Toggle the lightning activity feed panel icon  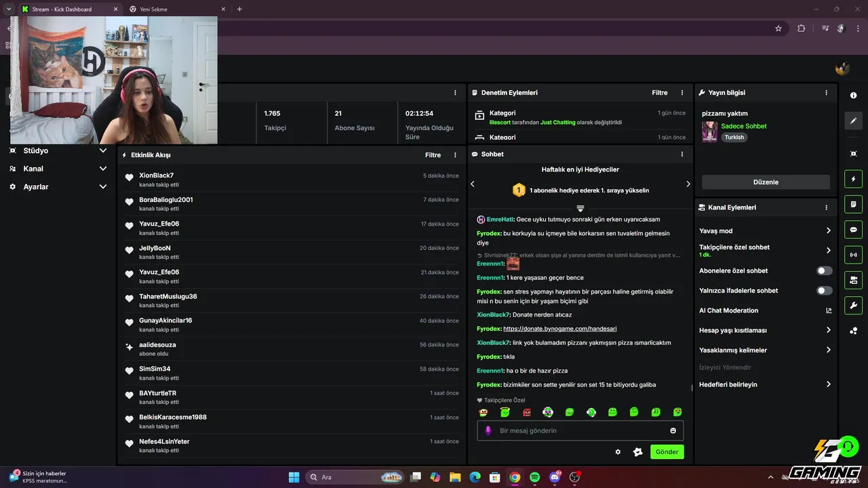pyautogui.click(x=853, y=179)
